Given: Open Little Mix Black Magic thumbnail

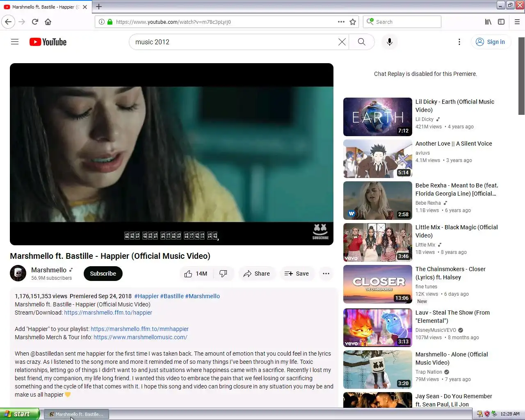Looking at the screenshot, I should [378, 242].
